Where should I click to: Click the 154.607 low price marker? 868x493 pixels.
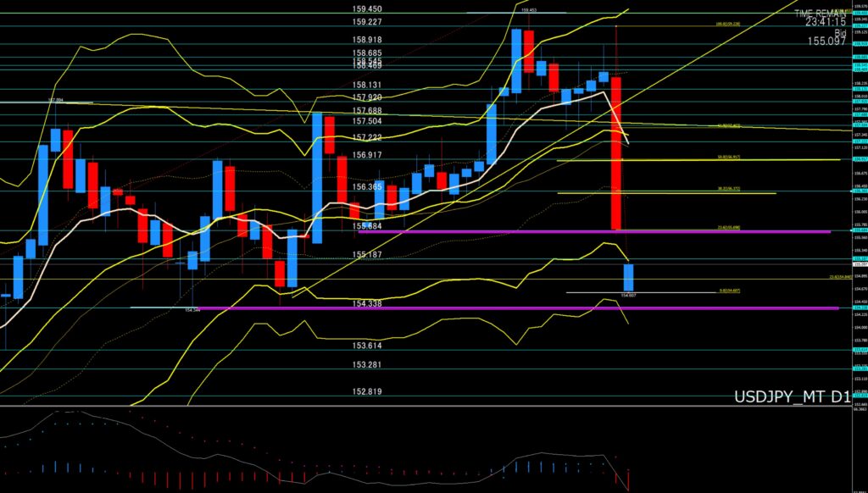point(628,296)
